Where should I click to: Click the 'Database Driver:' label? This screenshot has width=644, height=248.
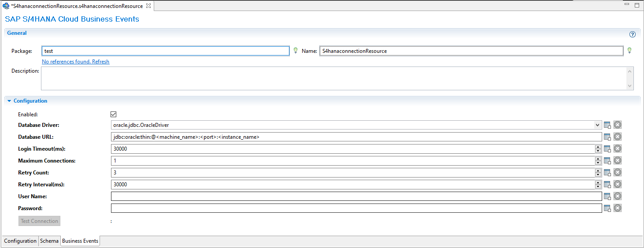(39, 125)
